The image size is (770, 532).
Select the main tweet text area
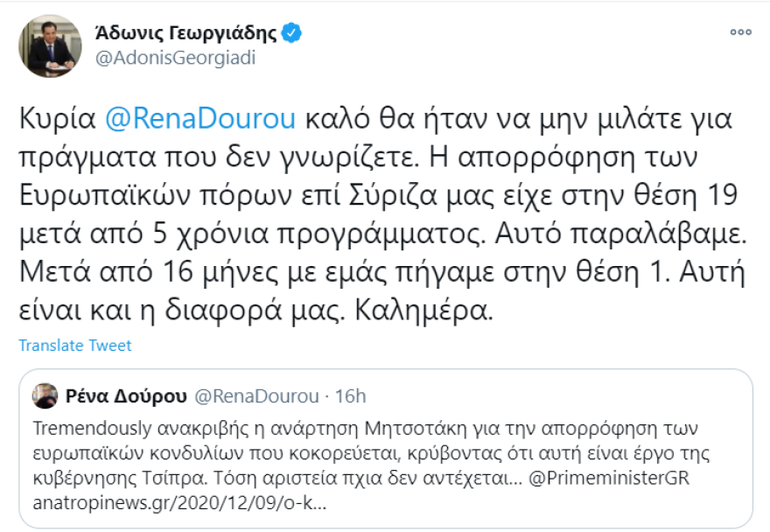[x=376, y=210]
